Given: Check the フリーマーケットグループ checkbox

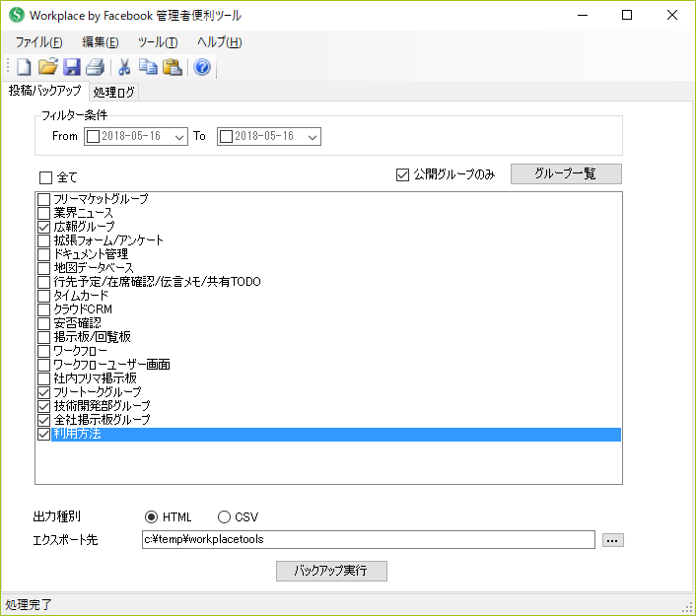Looking at the screenshot, I should (x=43, y=199).
